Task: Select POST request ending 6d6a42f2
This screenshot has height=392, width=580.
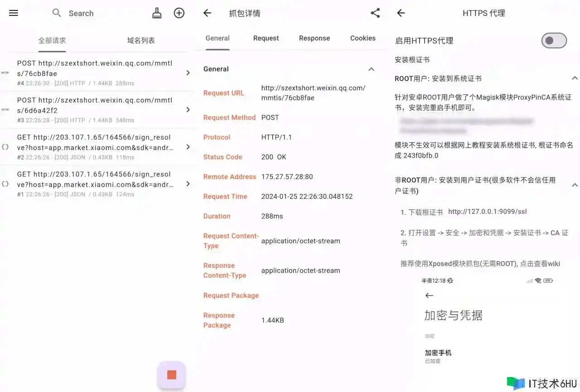Action: click(x=97, y=110)
